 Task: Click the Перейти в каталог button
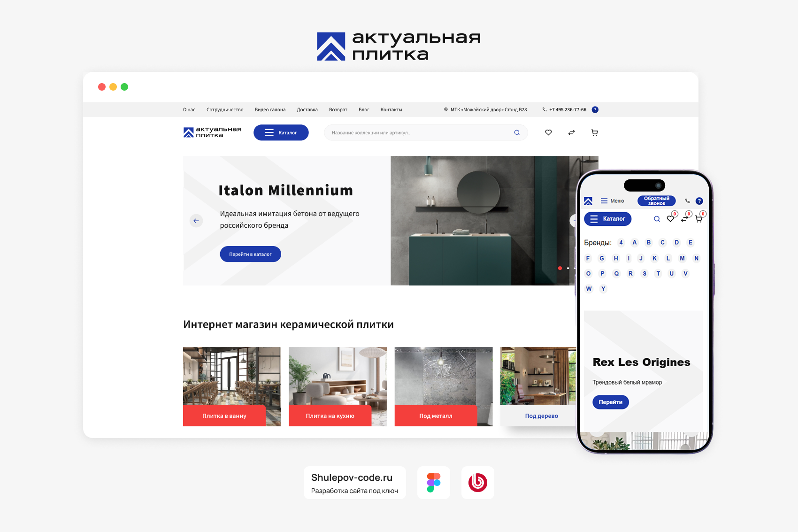pos(251,254)
